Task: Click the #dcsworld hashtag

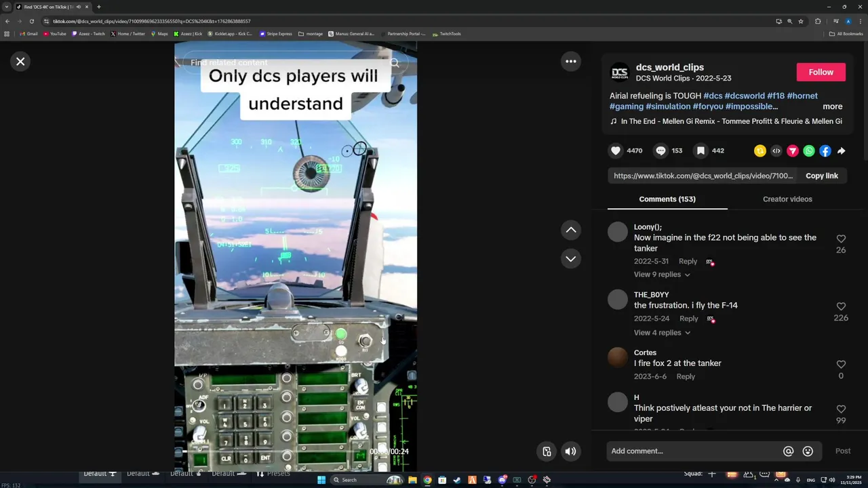Action: point(745,96)
